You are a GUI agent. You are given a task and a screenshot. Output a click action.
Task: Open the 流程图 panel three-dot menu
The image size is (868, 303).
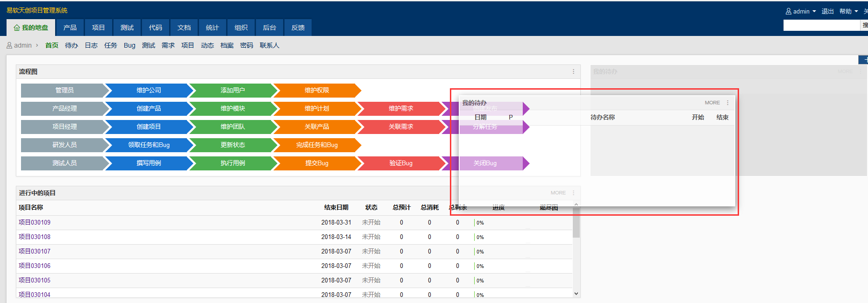[x=573, y=71]
